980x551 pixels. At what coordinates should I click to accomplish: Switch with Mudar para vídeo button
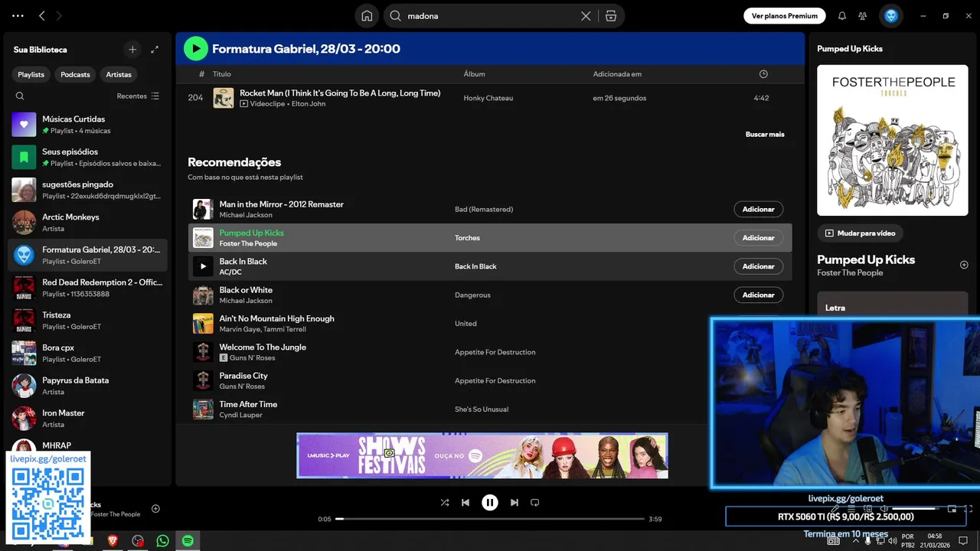[860, 233]
